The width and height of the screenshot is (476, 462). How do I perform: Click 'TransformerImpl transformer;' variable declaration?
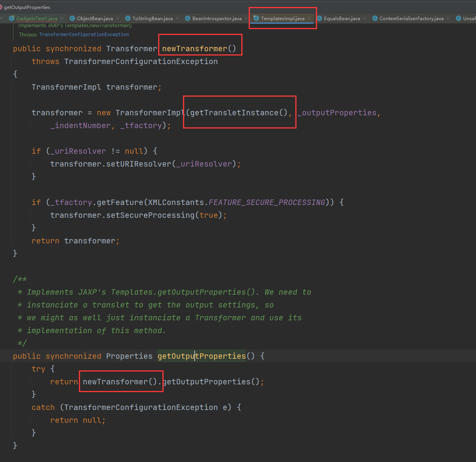[97, 87]
